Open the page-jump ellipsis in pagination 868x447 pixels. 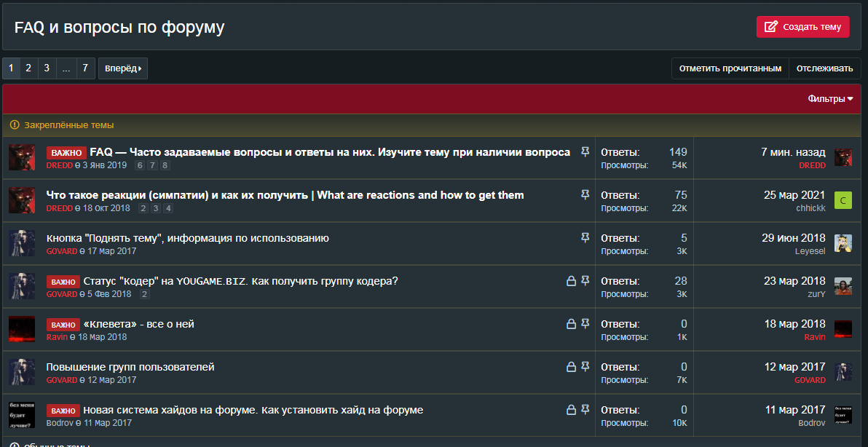point(66,68)
